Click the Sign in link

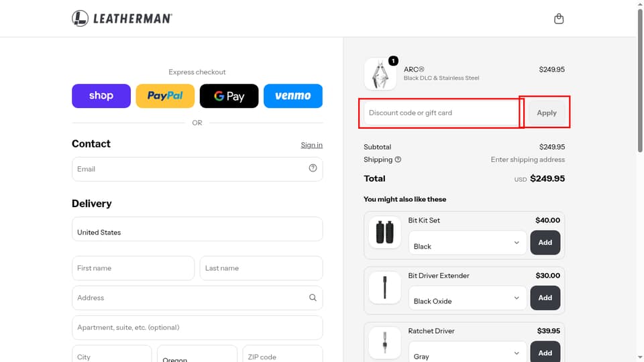click(312, 145)
